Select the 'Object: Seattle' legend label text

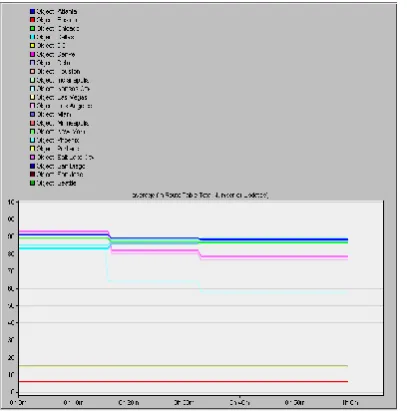pyautogui.click(x=56, y=183)
